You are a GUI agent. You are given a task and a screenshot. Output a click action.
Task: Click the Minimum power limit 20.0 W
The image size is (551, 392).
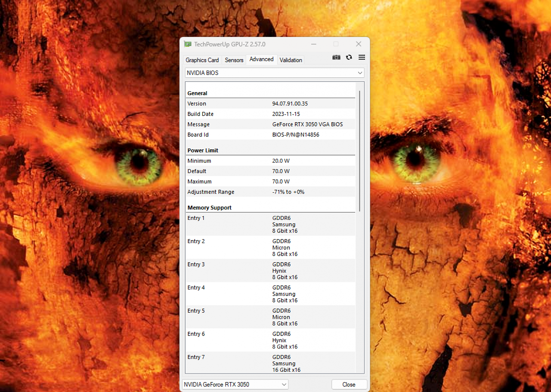tap(281, 161)
